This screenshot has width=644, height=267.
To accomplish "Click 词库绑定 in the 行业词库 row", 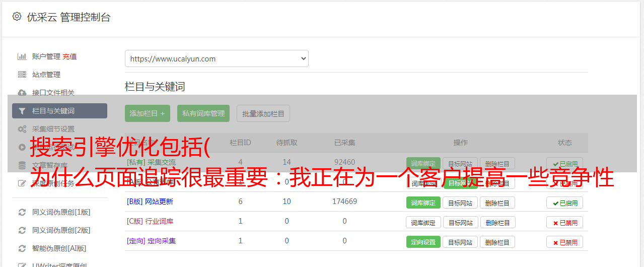I will 423,222.
